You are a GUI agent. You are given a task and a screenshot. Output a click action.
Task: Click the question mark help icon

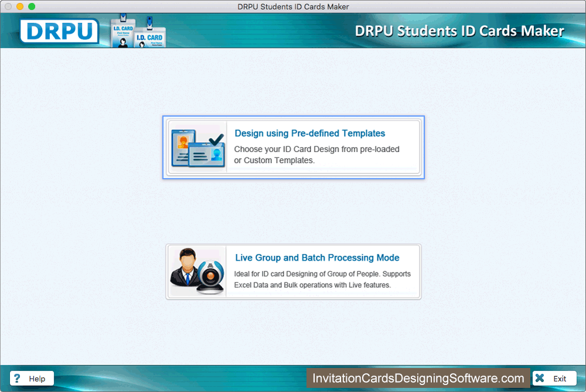17,378
